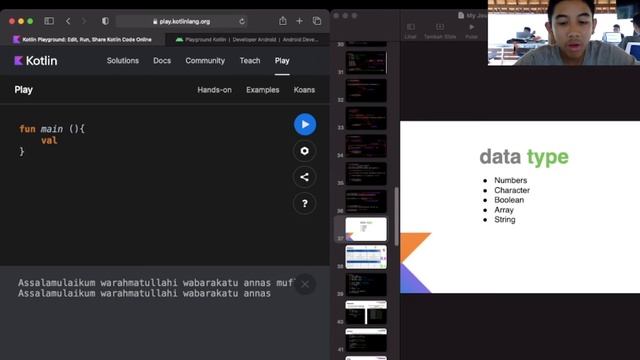Go back in Safari

click(x=68, y=21)
